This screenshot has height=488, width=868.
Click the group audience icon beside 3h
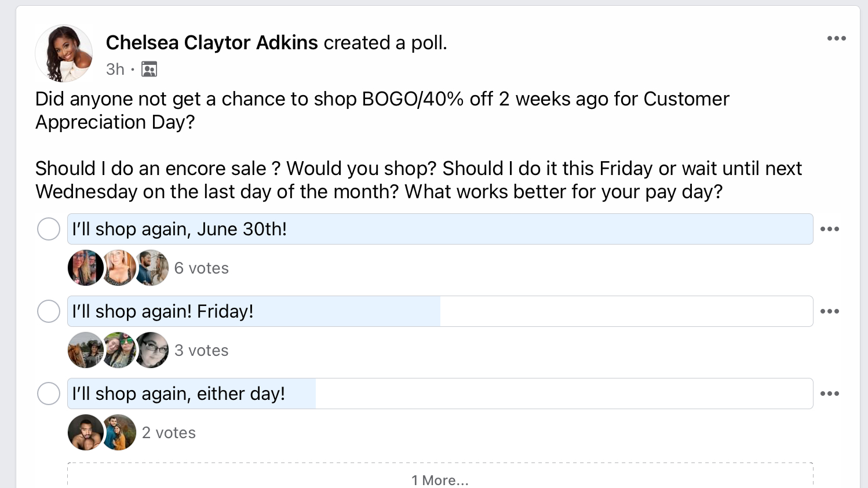coord(149,70)
